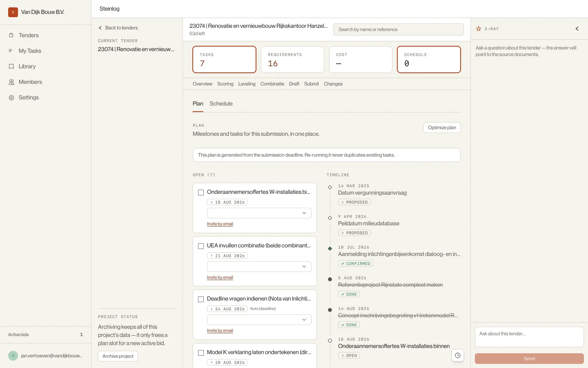
Task: Click the Optimize plan button
Action: point(442,128)
